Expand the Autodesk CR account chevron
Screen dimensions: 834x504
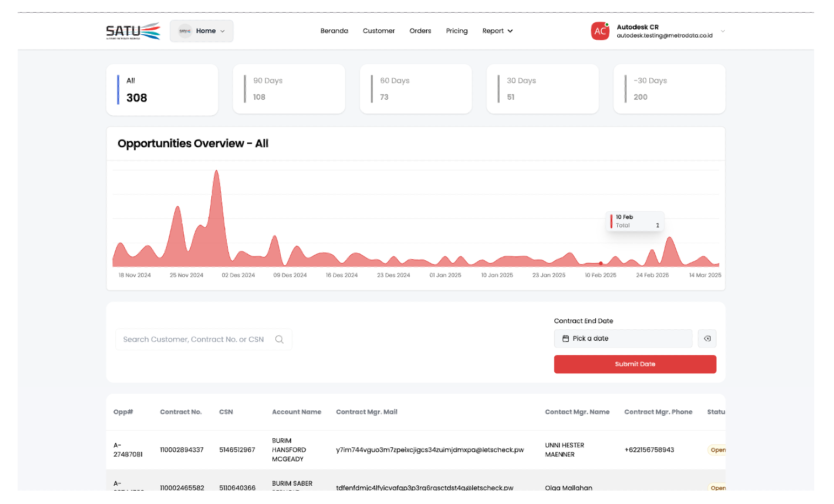pos(723,31)
